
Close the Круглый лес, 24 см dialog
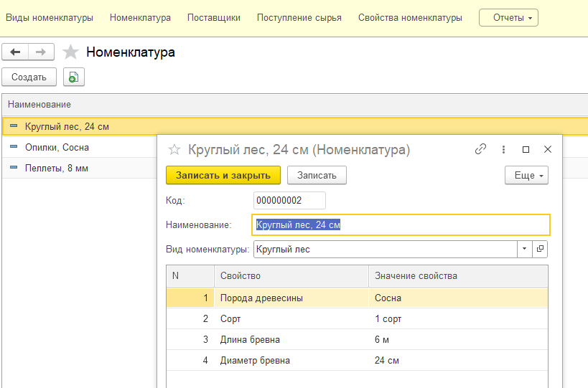click(x=548, y=150)
